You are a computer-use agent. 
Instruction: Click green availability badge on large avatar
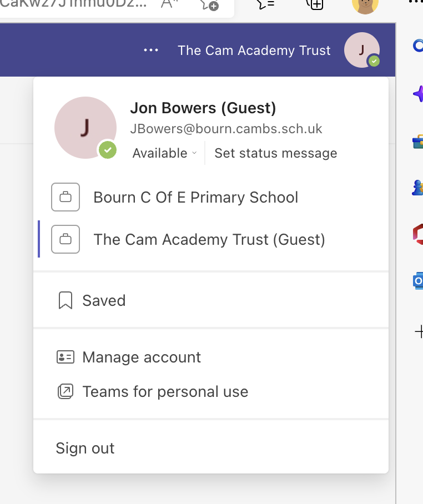tap(107, 150)
